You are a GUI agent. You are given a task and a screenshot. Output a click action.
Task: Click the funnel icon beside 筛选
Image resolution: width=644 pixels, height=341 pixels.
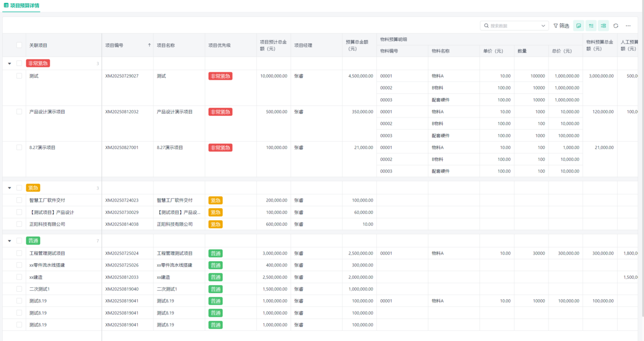tap(555, 26)
